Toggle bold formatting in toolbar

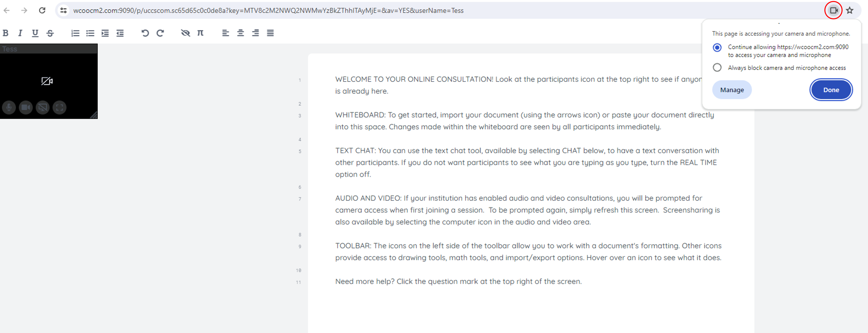click(5, 33)
